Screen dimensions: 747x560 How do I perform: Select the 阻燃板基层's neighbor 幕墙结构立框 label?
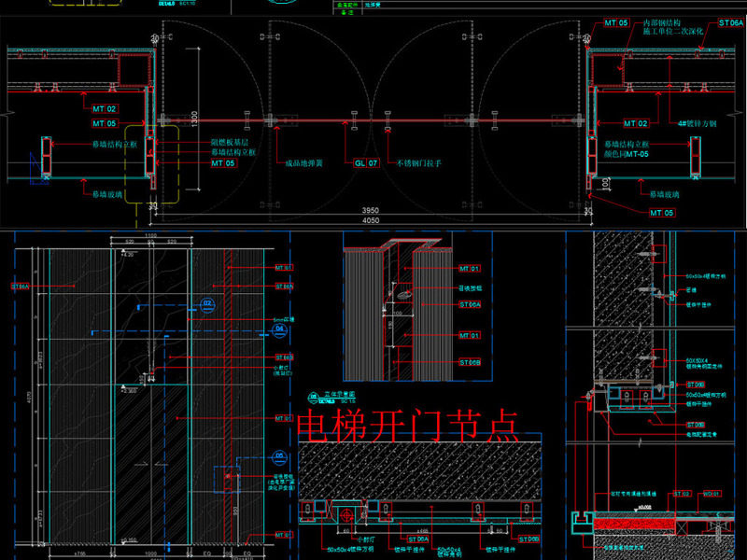coord(233,152)
